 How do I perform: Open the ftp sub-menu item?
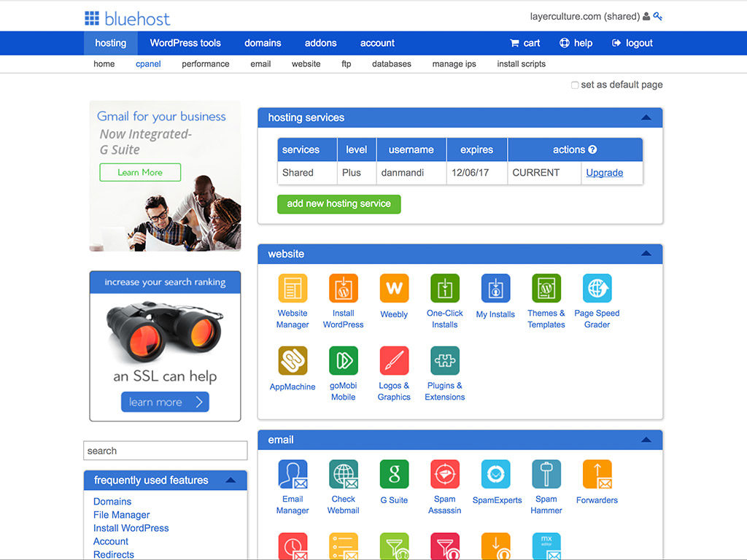347,64
